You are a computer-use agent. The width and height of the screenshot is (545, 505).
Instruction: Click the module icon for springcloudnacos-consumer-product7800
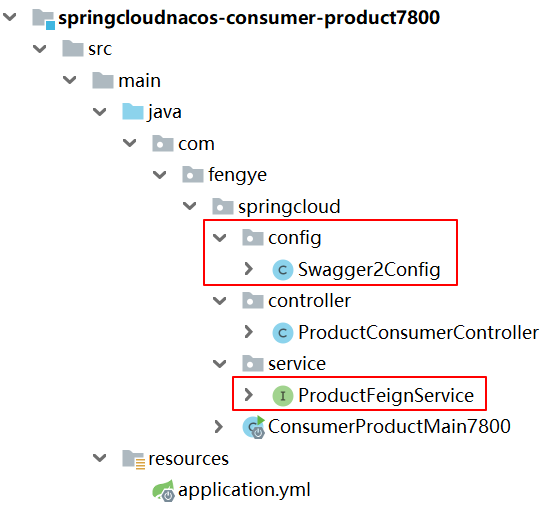[43, 19]
